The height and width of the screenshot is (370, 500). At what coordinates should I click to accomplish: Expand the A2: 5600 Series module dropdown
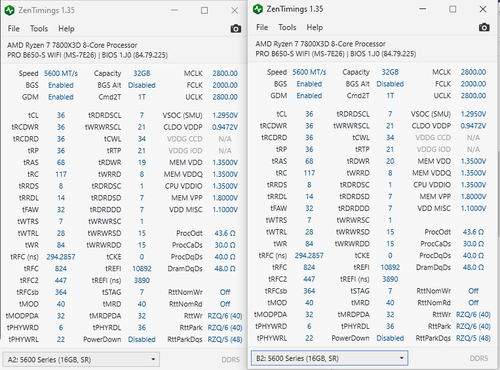[81, 359]
